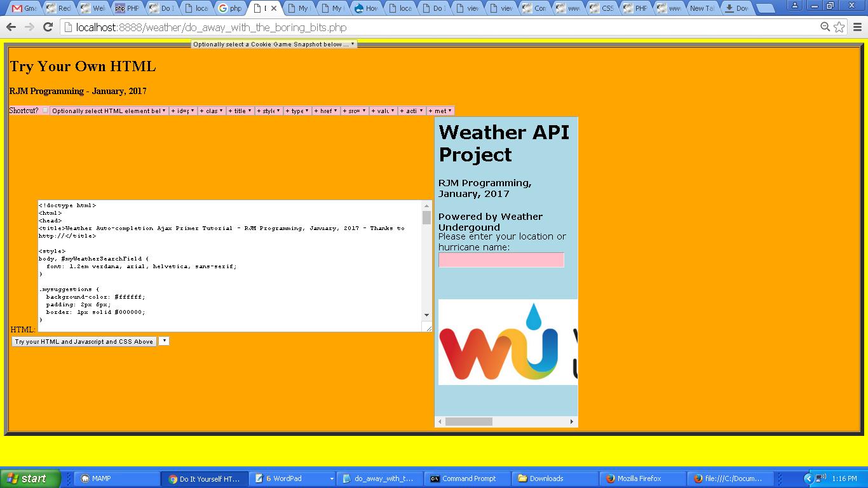
Task: Go forward using the browser forward arrow
Action: coord(29,27)
